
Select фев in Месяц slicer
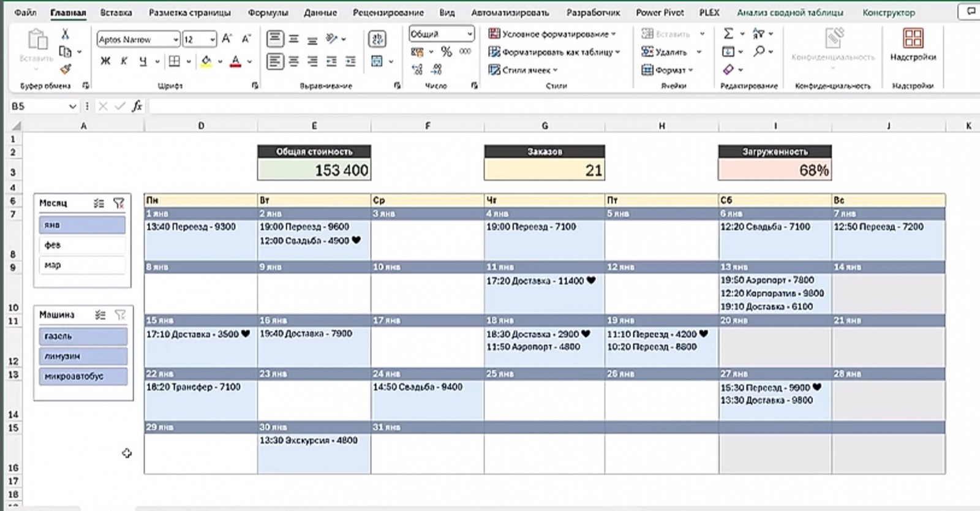81,245
